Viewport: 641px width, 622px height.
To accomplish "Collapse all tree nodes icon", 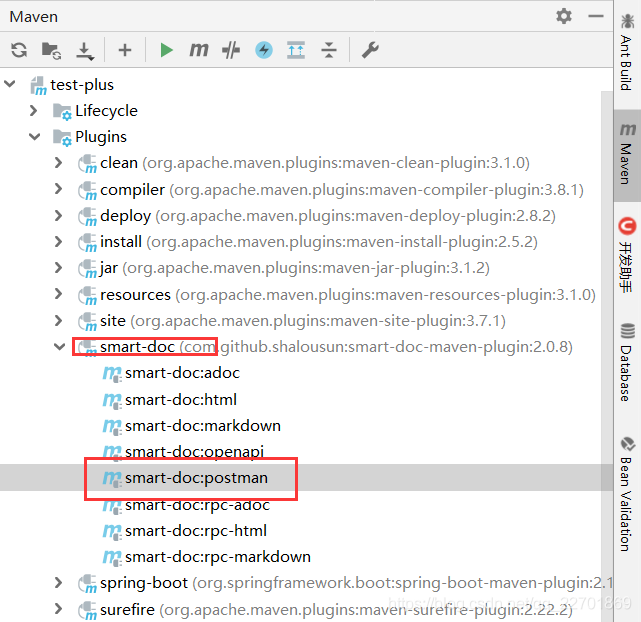I will pyautogui.click(x=329, y=50).
